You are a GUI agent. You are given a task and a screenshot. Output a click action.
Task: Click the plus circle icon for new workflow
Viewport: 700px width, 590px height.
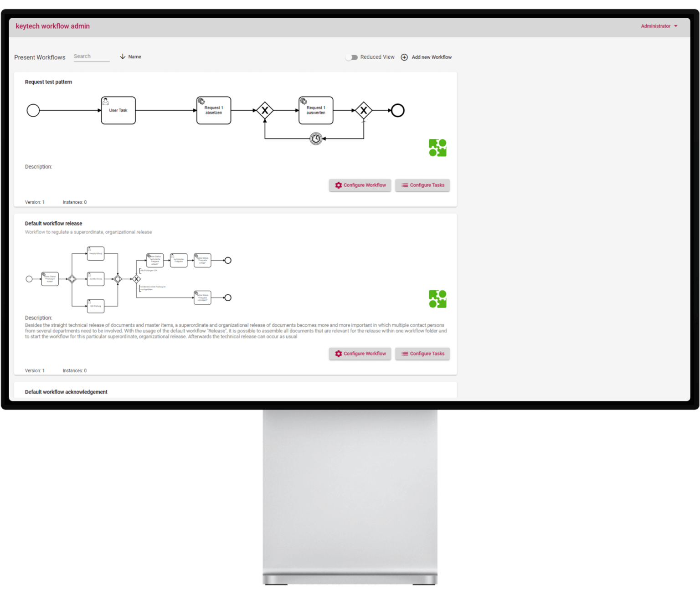point(404,57)
